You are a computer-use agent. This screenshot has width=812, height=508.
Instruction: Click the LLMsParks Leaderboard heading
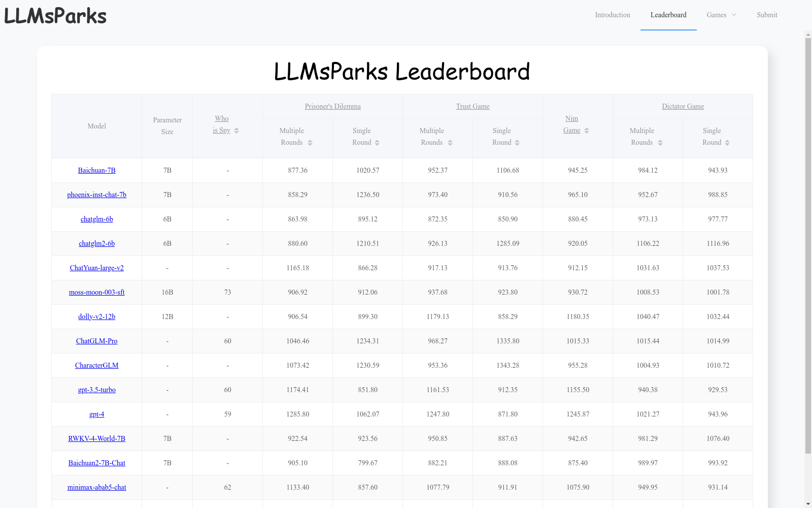coord(402,71)
